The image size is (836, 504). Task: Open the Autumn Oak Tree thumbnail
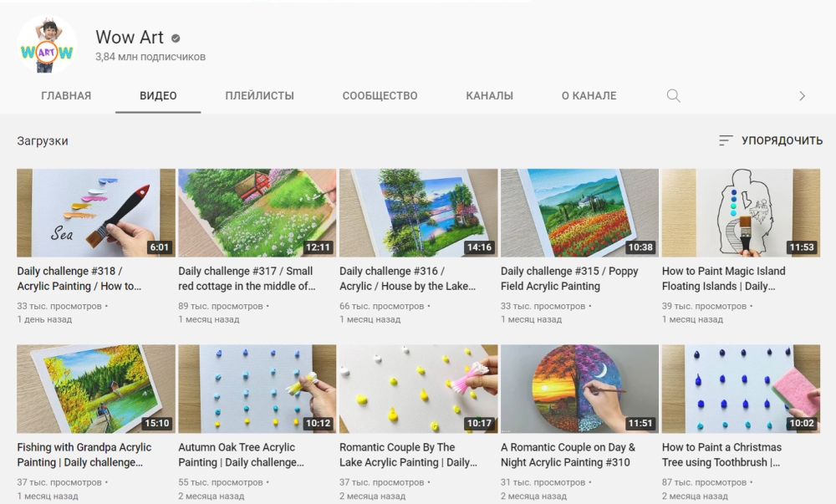[x=257, y=389]
